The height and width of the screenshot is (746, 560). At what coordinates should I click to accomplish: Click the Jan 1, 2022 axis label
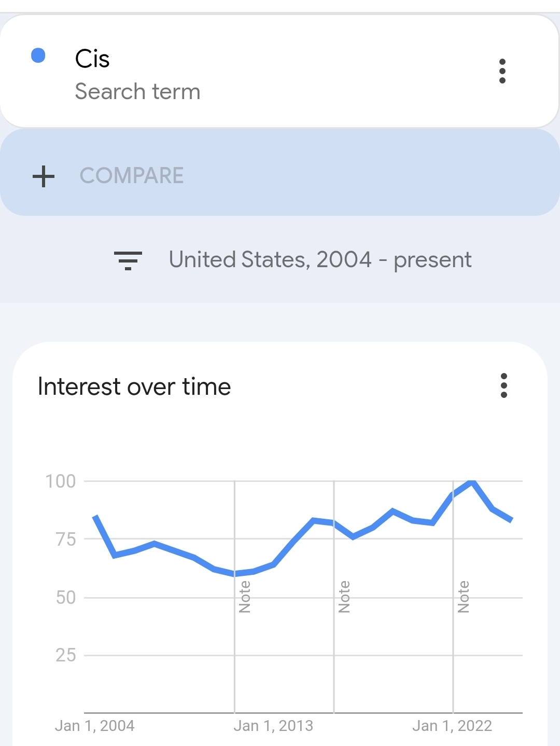click(x=452, y=726)
